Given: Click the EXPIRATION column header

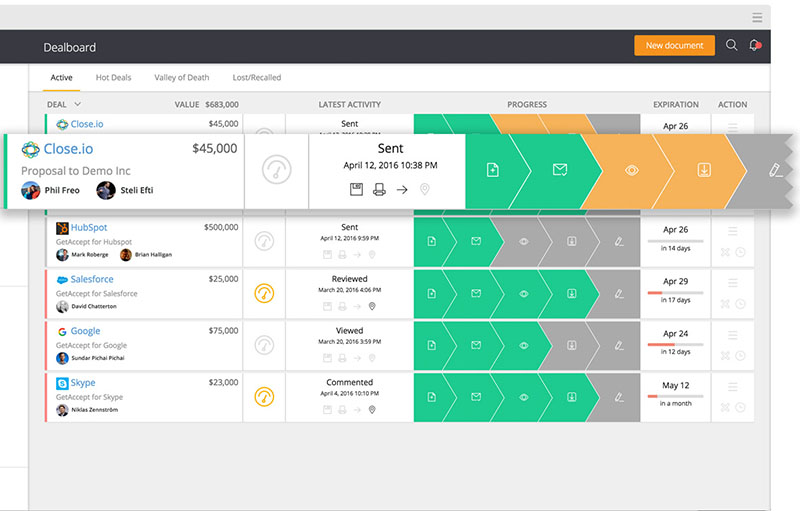Looking at the screenshot, I should 676,105.
